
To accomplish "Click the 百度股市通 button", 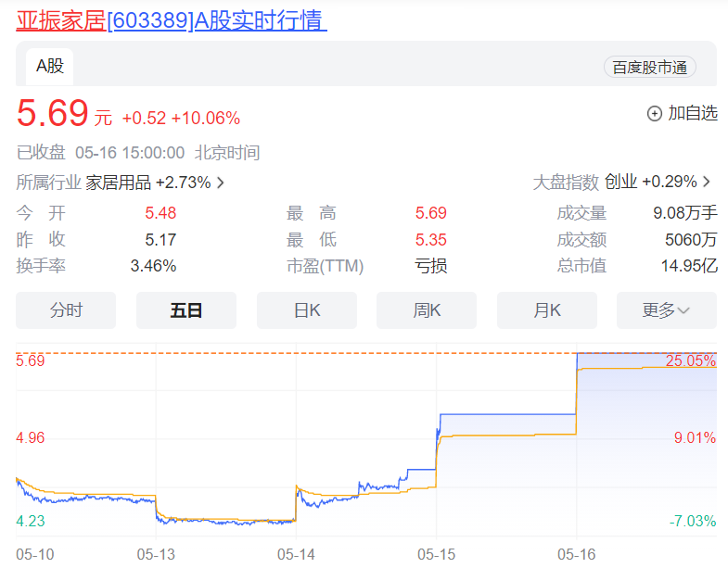I will (649, 68).
